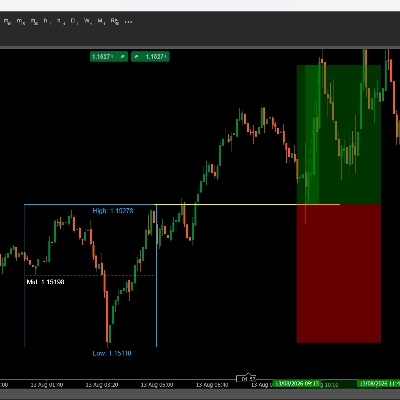
Task: Click the 13 Aug 05:00 time axis label
Action: [x=157, y=385]
